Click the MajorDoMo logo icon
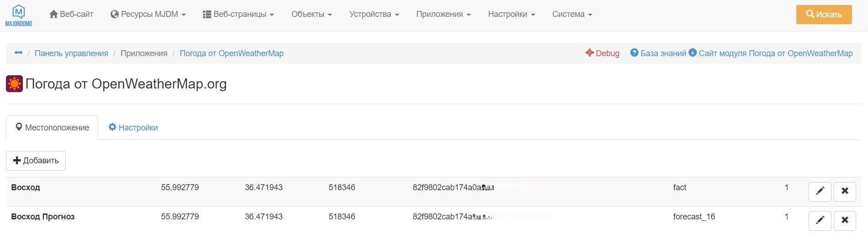 click(18, 16)
